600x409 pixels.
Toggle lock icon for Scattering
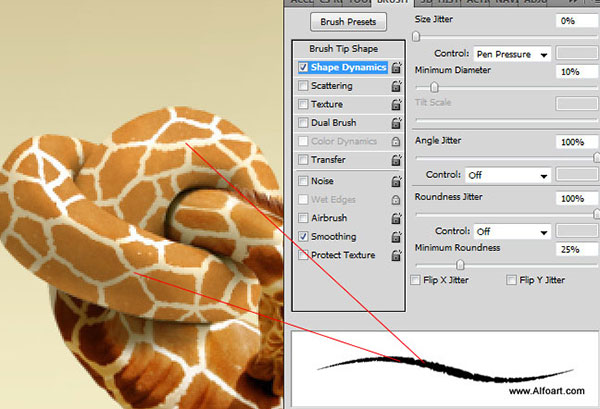(x=396, y=86)
